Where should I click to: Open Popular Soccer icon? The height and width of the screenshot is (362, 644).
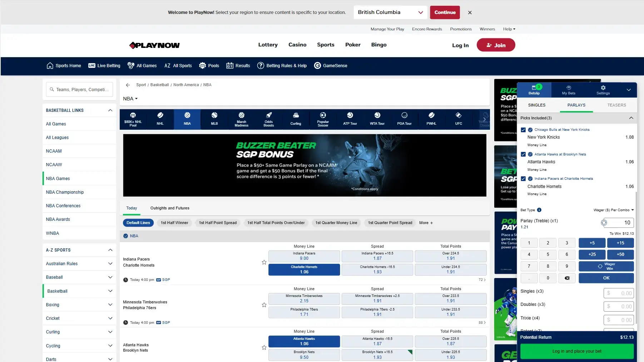pyautogui.click(x=323, y=119)
